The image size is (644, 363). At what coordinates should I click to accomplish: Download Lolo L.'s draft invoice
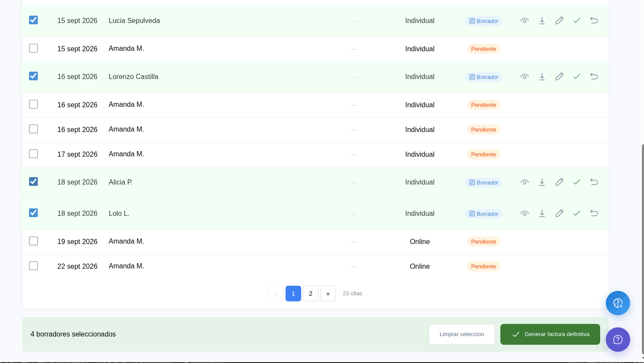(542, 213)
